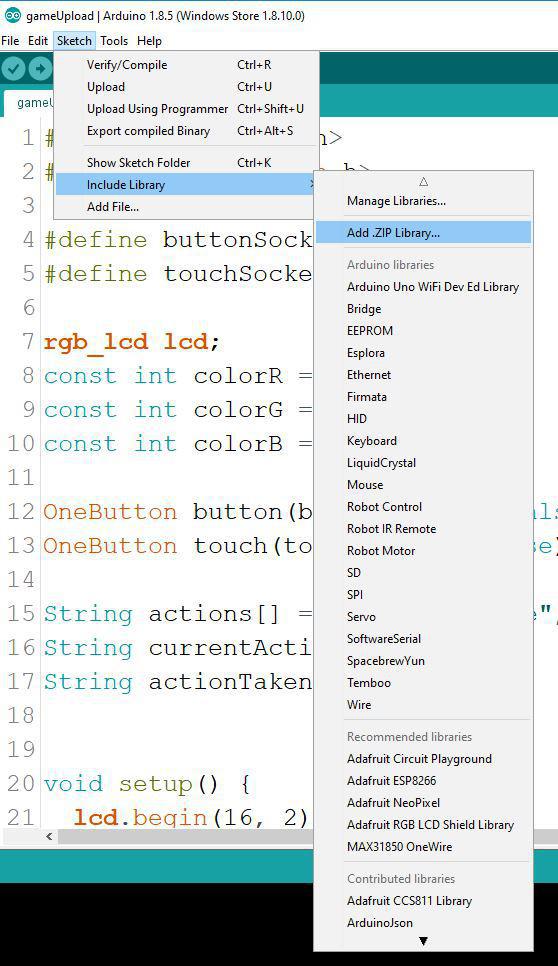Open Manage Libraries...
The height and width of the screenshot is (966, 558).
point(423,201)
